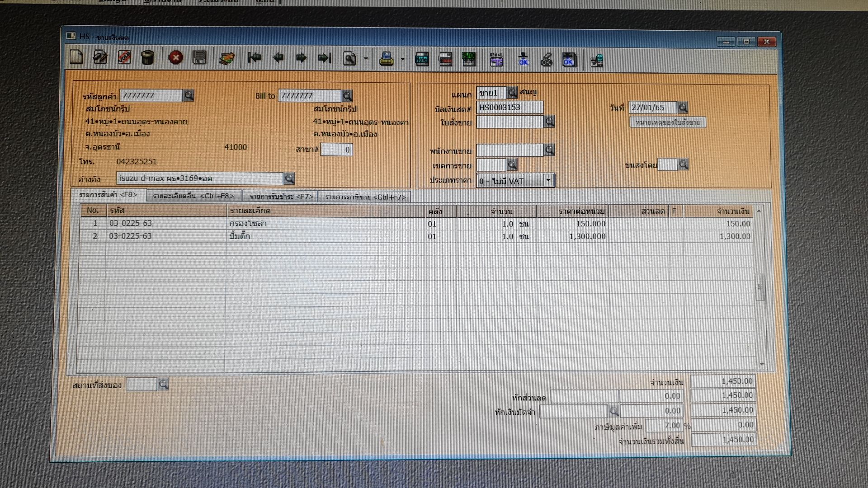
Task: Switch to รายการรับชำระ <F7> tab
Action: click(x=281, y=197)
